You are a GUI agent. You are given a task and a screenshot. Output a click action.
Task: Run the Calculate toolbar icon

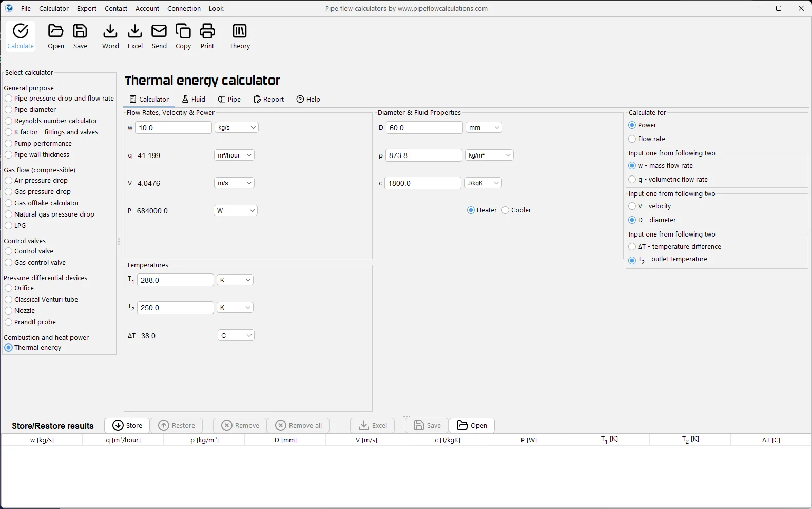coord(21,36)
